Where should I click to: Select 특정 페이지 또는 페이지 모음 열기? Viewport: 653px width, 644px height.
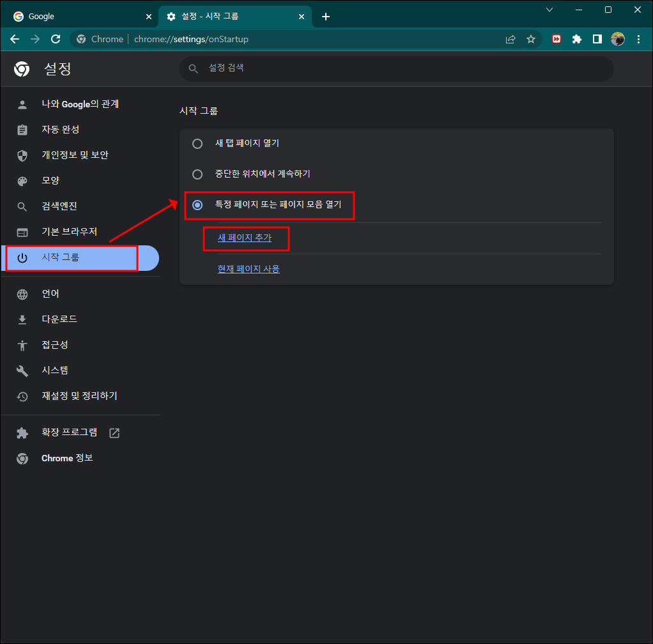click(197, 206)
